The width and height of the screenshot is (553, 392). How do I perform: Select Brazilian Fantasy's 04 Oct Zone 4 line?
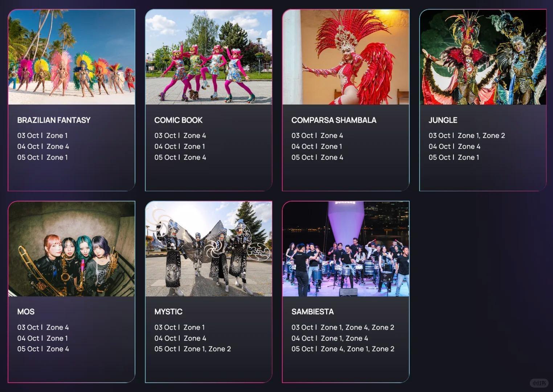click(x=43, y=147)
